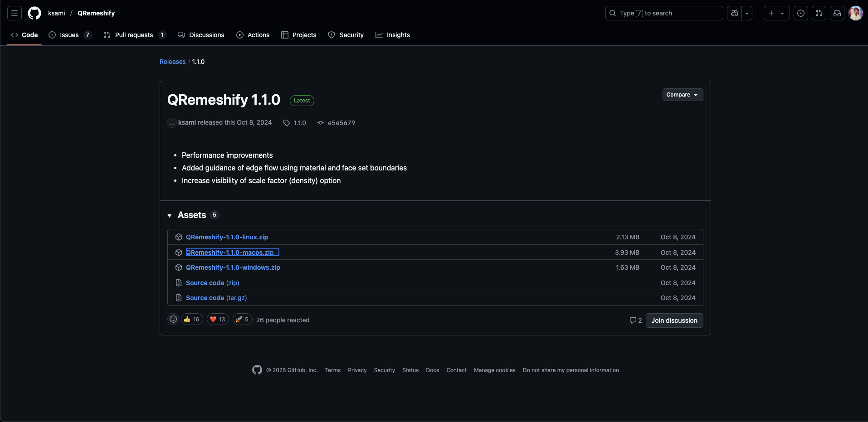Click the footer GitHub logo
868x422 pixels.
257,370
